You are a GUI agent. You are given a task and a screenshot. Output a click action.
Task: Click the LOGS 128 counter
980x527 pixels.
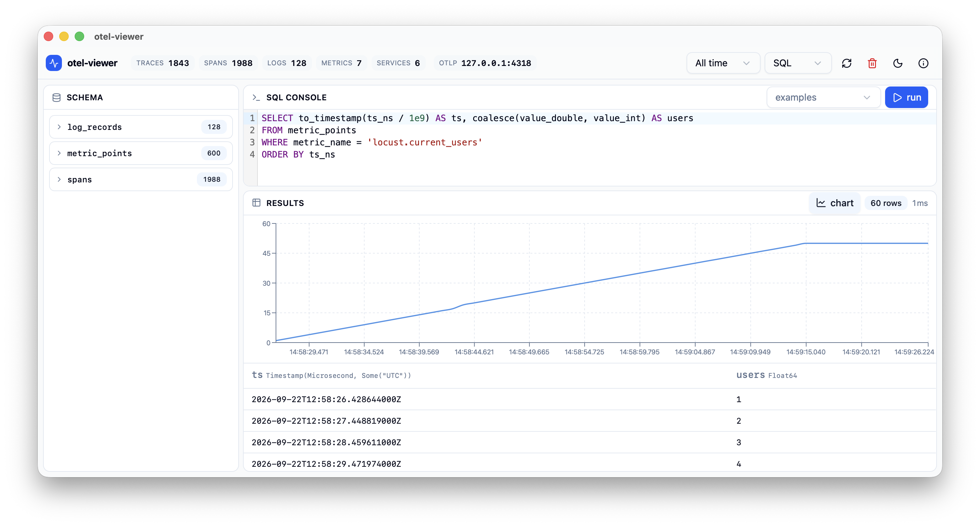(x=286, y=63)
